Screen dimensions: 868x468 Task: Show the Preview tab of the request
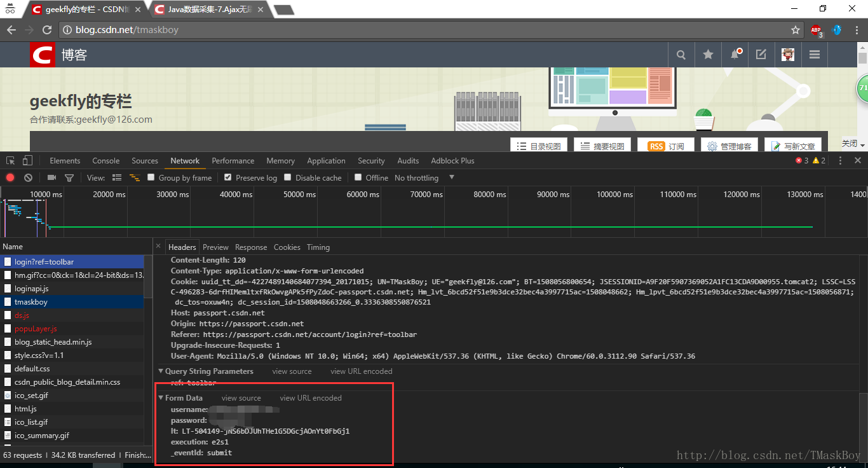[x=215, y=247]
